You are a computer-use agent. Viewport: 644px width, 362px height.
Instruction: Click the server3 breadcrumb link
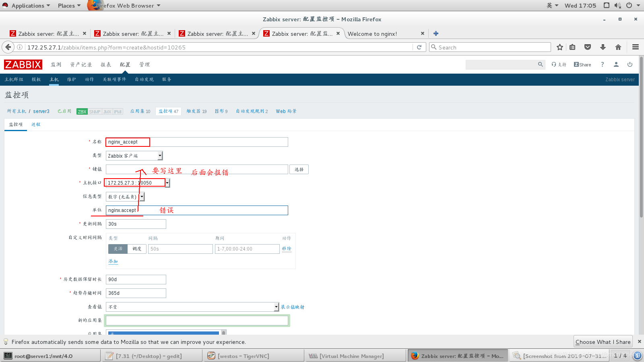(41, 111)
